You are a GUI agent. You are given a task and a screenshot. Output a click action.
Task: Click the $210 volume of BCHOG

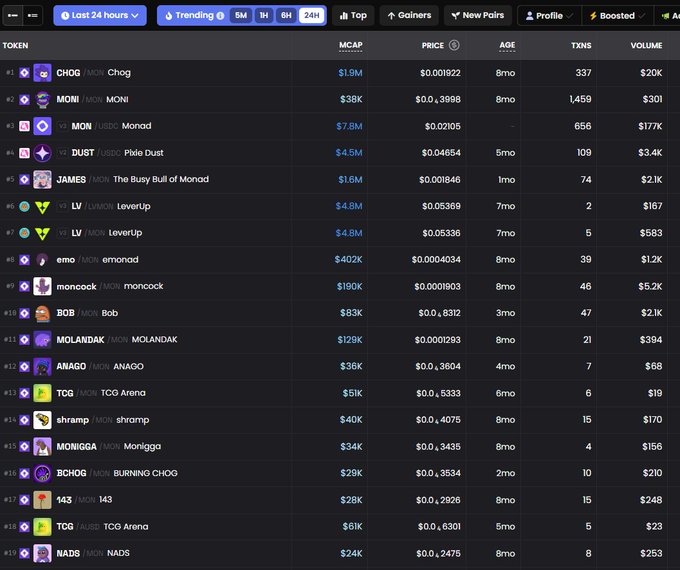pos(652,473)
